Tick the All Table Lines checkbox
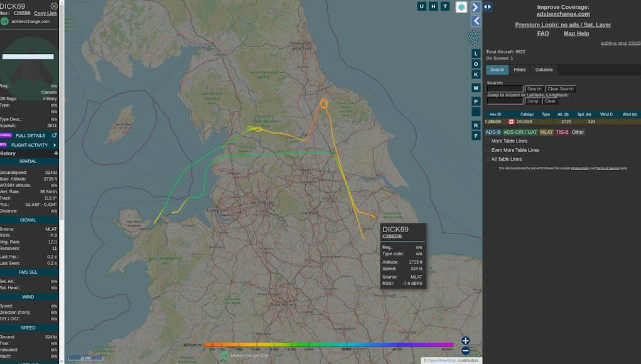 coord(488,159)
